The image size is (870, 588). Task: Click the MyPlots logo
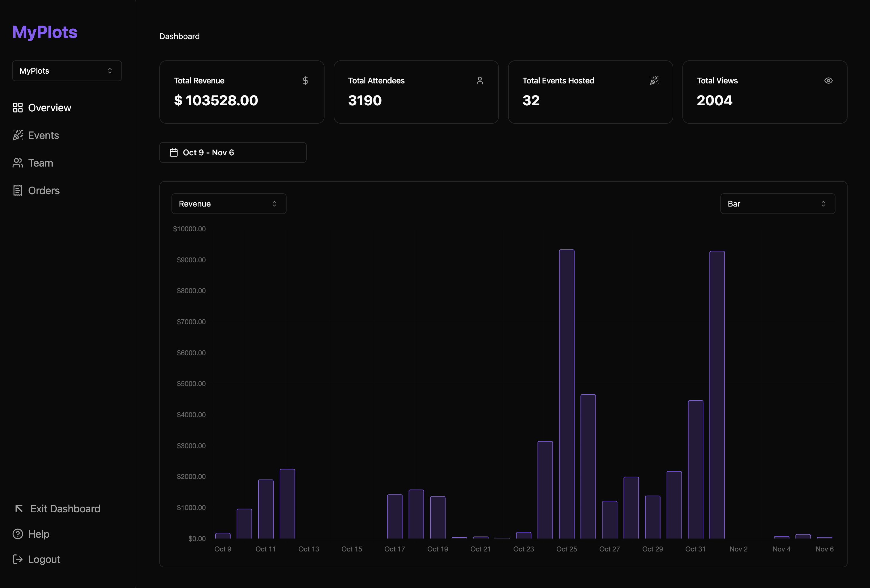point(45,32)
